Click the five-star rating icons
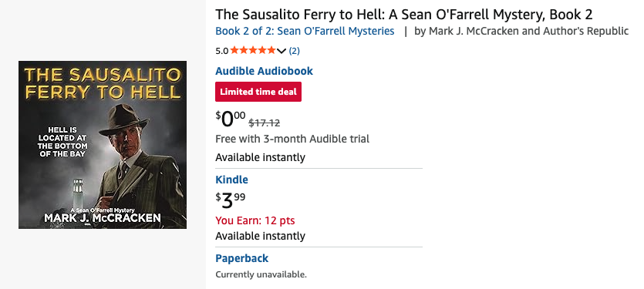This screenshot has height=289, width=644. click(x=253, y=51)
